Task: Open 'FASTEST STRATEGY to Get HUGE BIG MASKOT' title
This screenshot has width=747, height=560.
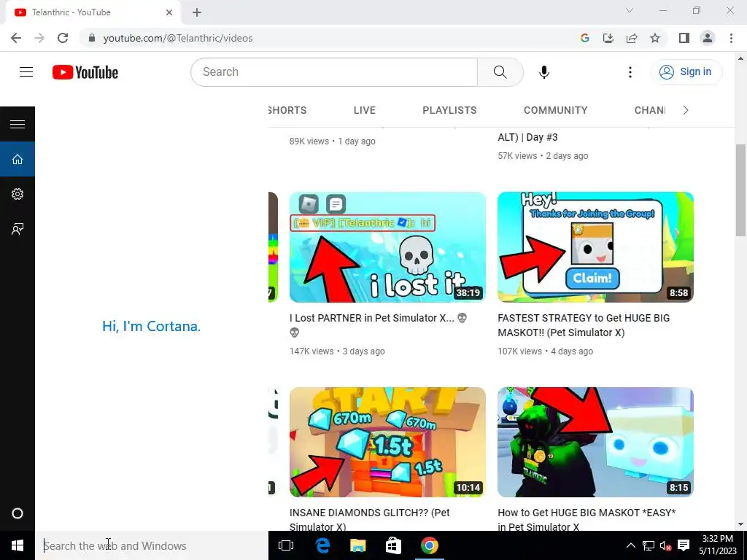Action: coord(584,324)
